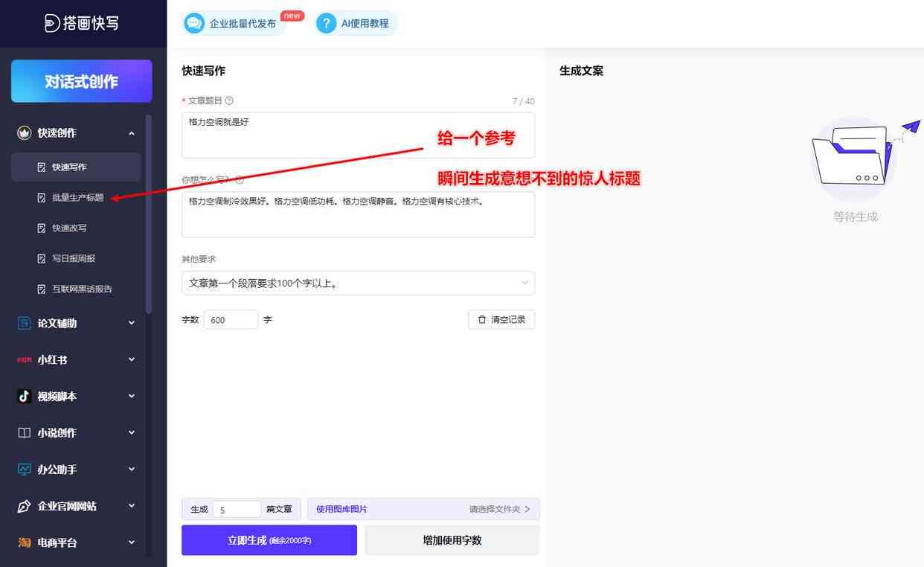Screen dimensions: 924x567
Task: Click the 字数 input showing 600
Action: tap(231, 320)
